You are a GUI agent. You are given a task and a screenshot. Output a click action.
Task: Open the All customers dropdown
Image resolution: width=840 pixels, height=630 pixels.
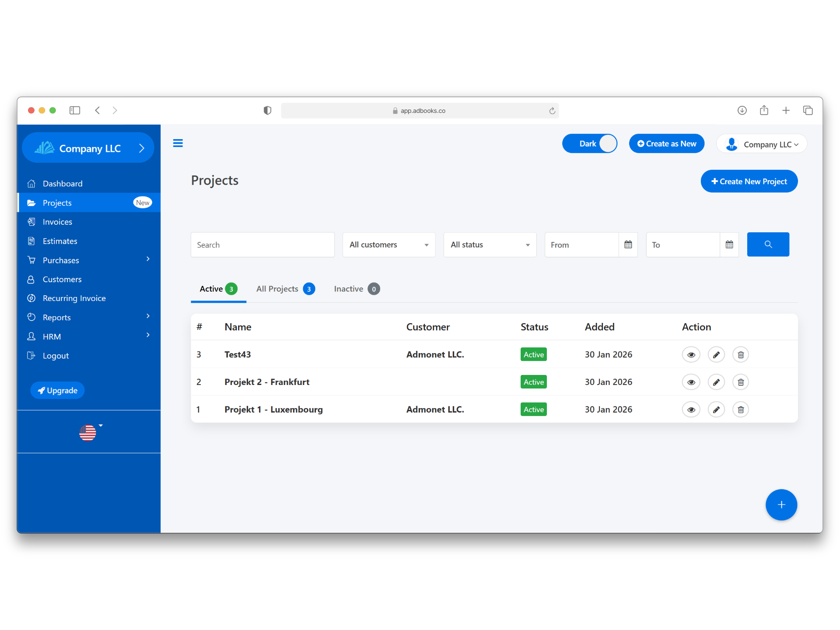click(x=388, y=245)
